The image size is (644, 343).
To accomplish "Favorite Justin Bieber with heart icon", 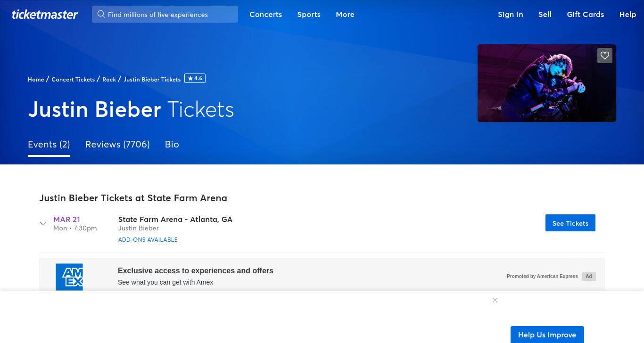I will (x=605, y=56).
